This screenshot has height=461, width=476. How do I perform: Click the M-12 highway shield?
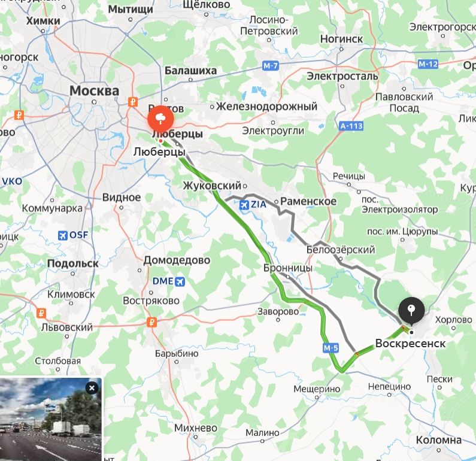point(428,64)
